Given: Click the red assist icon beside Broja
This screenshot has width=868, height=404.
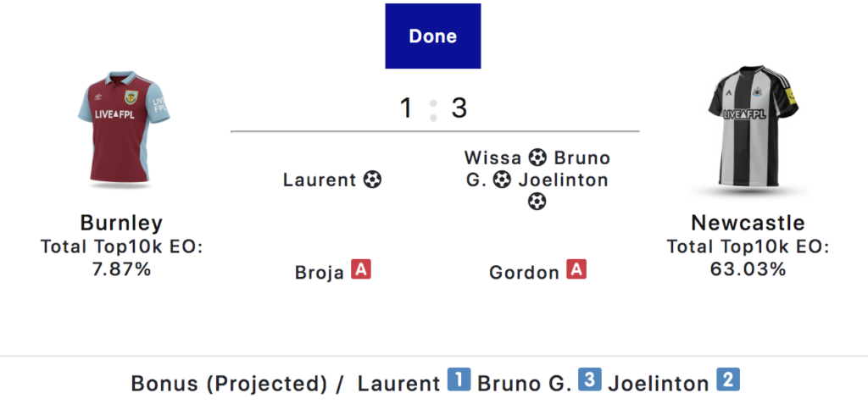Looking at the screenshot, I should [x=362, y=271].
